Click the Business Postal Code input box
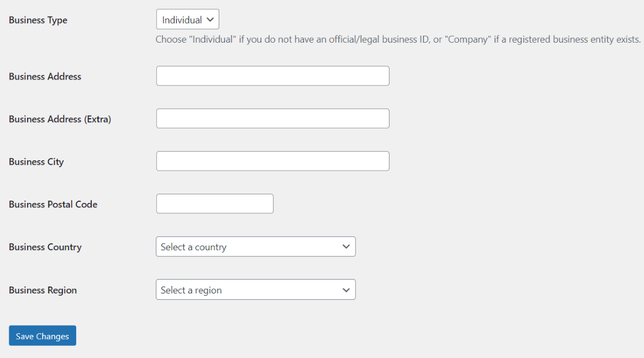The height and width of the screenshot is (358, 644). [215, 204]
